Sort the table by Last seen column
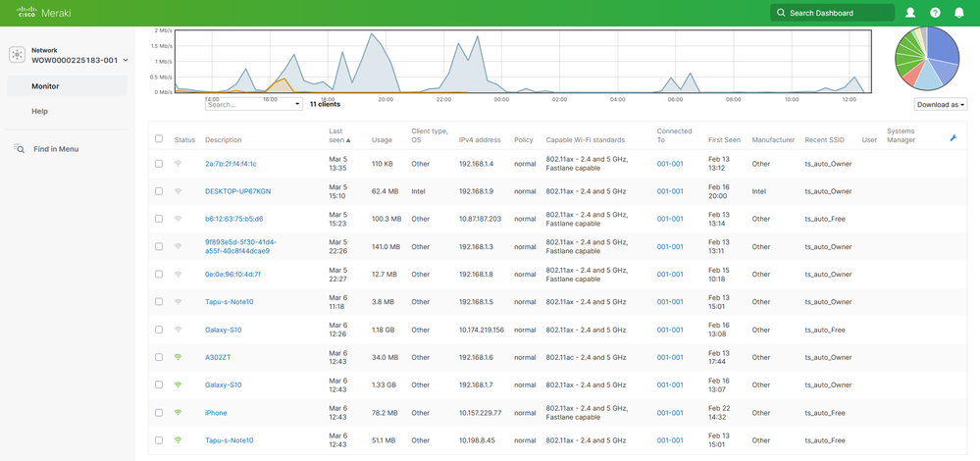980x461 pixels. 336,135
